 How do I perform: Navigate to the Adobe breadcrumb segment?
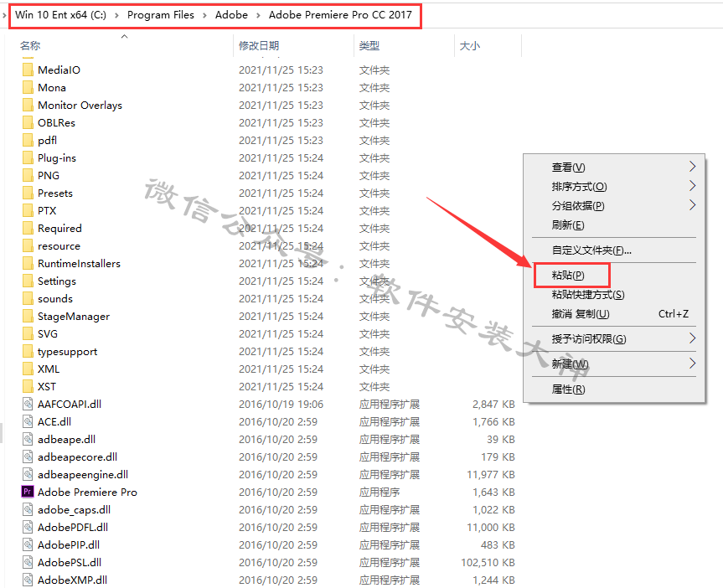231,15
